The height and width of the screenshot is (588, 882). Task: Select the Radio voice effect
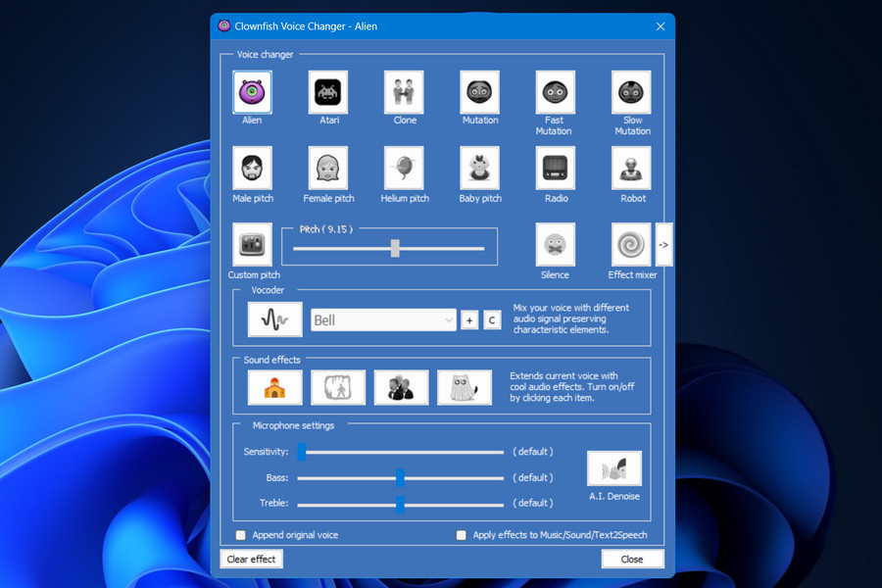(556, 169)
